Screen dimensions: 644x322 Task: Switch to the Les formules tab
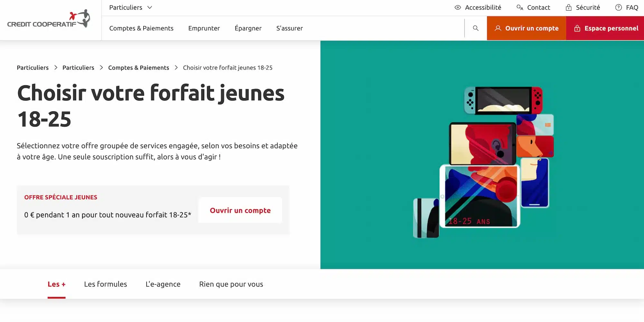[x=105, y=284]
